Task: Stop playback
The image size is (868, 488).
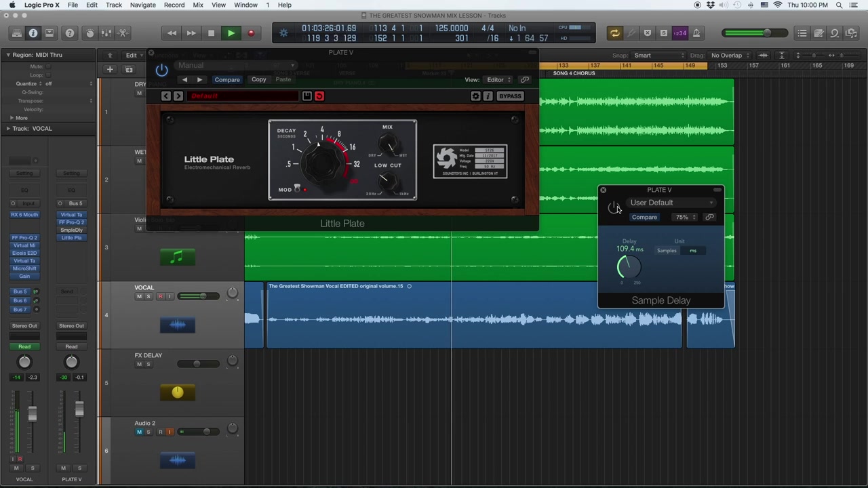Action: click(211, 33)
